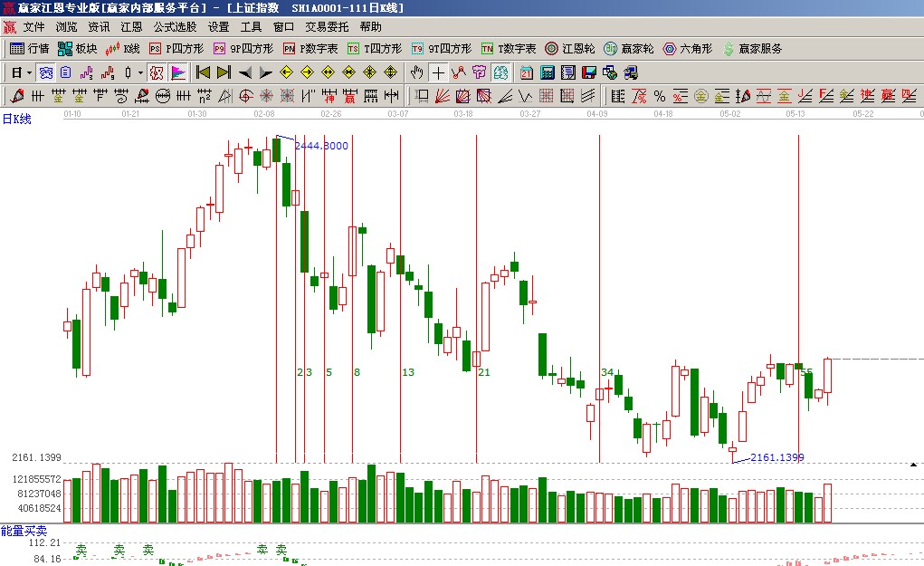
Task: Click the K线 candlestick chart button
Action: click(123, 49)
